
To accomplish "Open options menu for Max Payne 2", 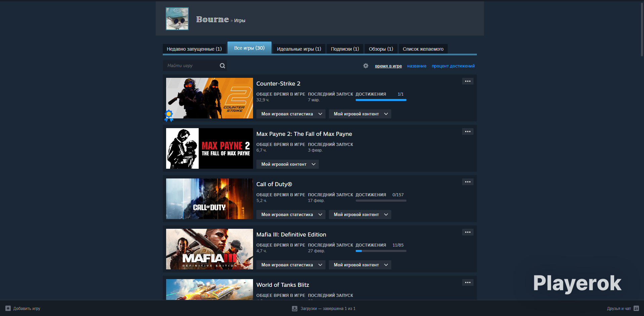I will [468, 131].
